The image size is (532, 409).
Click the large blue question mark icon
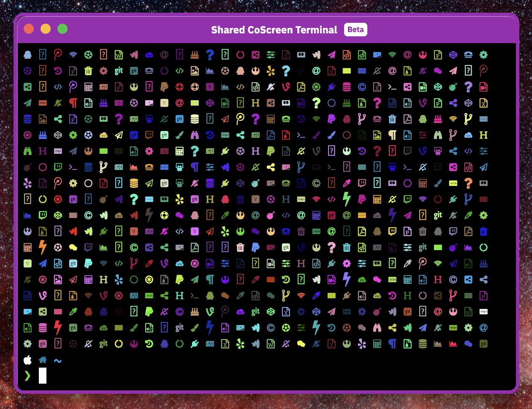tap(210, 55)
